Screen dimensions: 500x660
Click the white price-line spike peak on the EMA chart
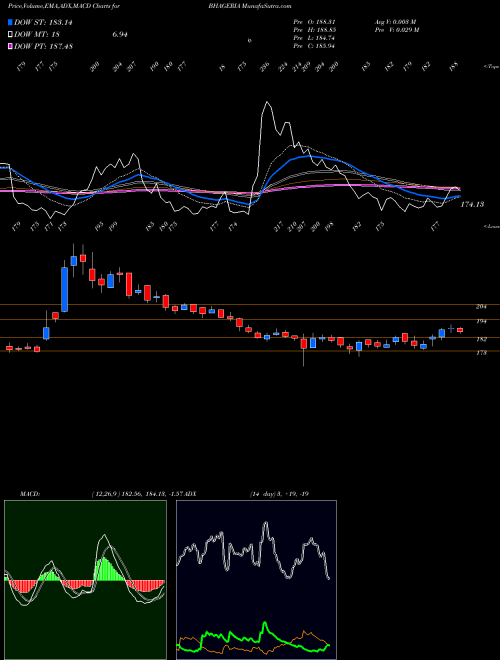click(266, 102)
